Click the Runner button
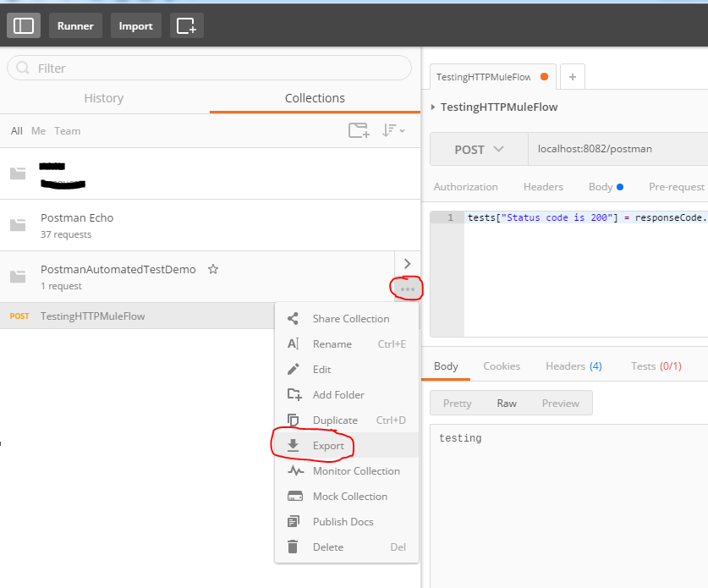This screenshot has width=708, height=588. pos(75,25)
